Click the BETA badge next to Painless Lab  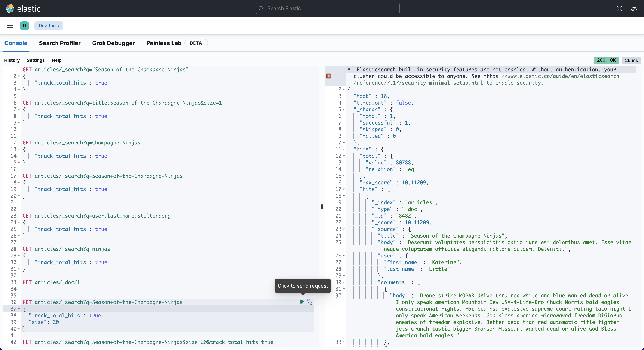point(196,43)
